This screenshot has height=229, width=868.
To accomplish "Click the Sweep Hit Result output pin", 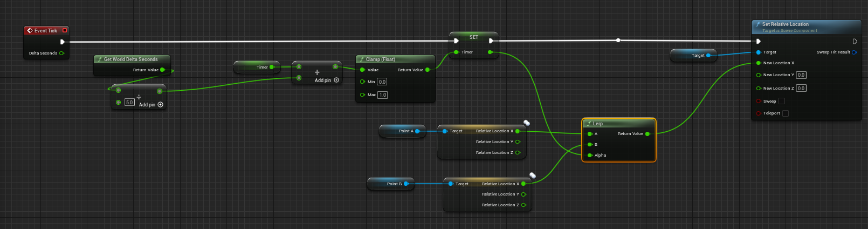I will click(854, 52).
